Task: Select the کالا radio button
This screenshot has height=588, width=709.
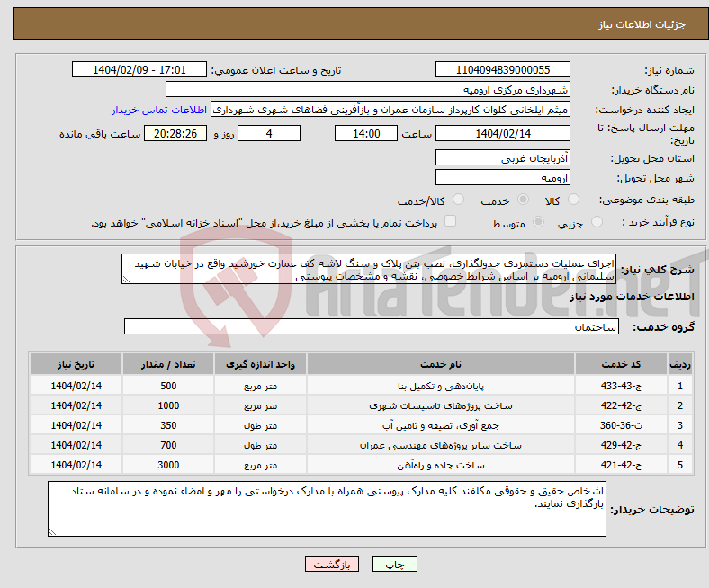Action: click(x=573, y=200)
